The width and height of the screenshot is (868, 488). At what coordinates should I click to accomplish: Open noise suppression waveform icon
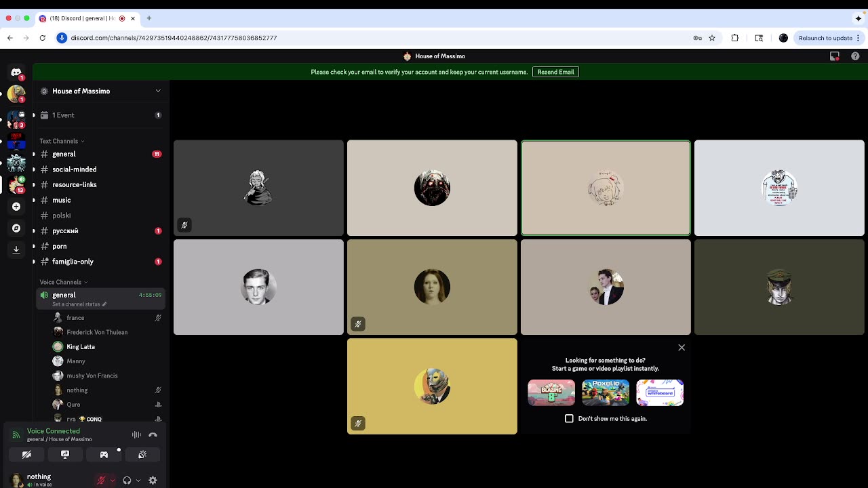[136, 435]
